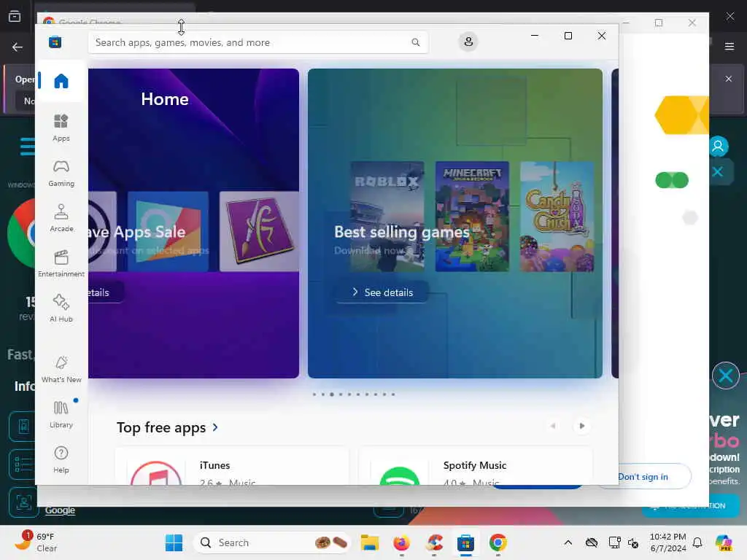Open the Home section in Store sidebar
Viewport: 747px width, 560px height.
(61, 81)
